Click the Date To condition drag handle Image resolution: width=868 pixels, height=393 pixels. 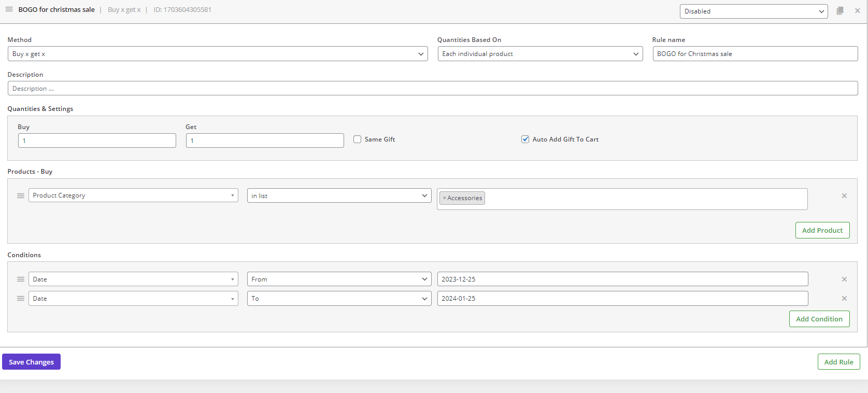[x=21, y=299]
